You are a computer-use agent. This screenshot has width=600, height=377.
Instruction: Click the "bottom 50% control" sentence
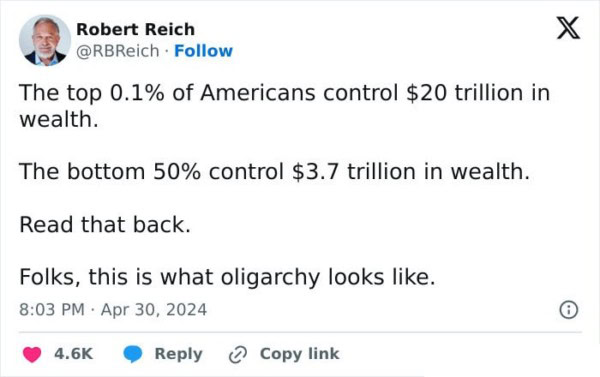274,171
